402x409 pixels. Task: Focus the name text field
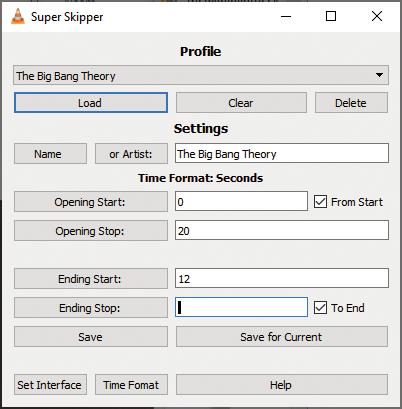pyautogui.click(x=282, y=153)
